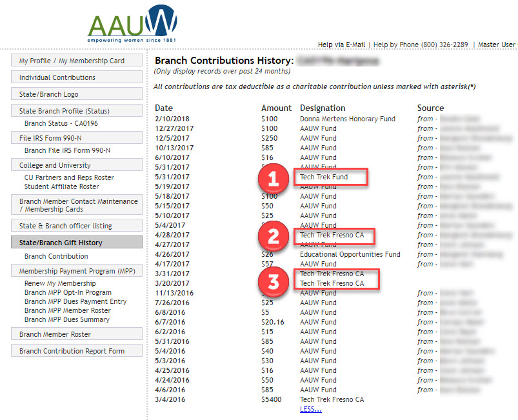Open Branch Contribution Report Form
518x420 pixels.
point(77,350)
